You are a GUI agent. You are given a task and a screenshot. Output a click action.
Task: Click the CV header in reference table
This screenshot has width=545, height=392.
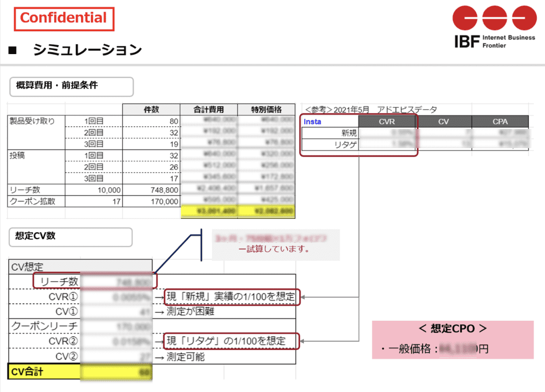(x=444, y=122)
